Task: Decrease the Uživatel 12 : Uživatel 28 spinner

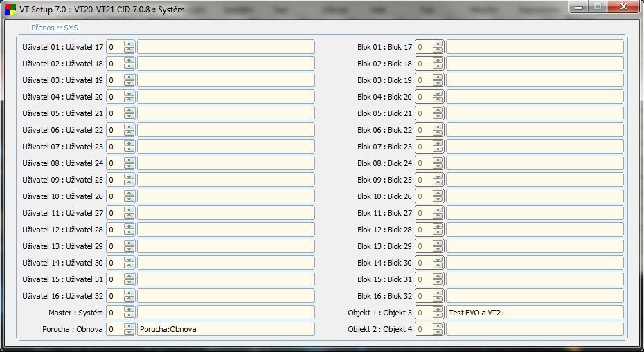Action: [x=129, y=232]
